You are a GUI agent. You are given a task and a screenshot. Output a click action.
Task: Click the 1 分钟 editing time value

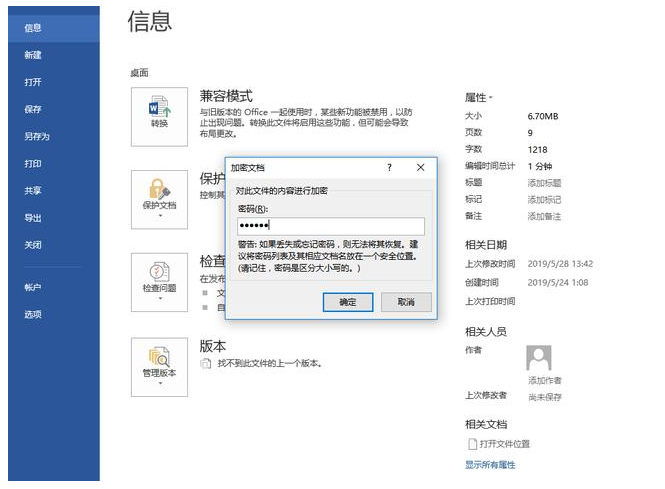(x=540, y=166)
